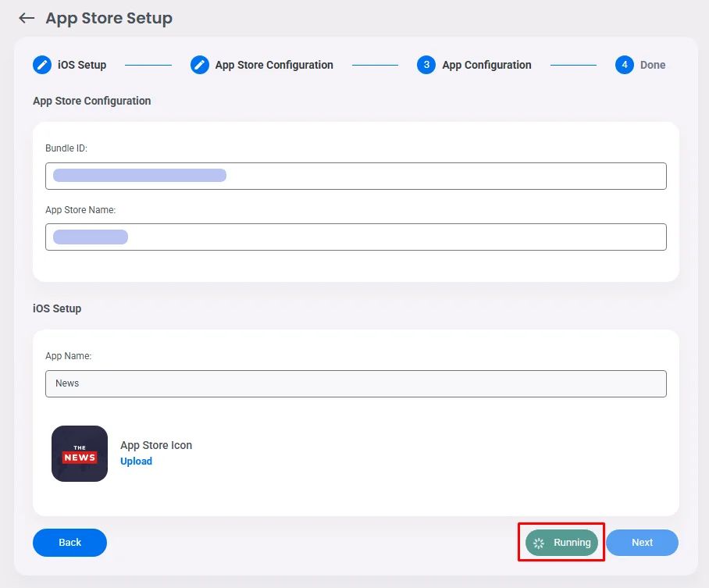Click the Next button

[642, 542]
